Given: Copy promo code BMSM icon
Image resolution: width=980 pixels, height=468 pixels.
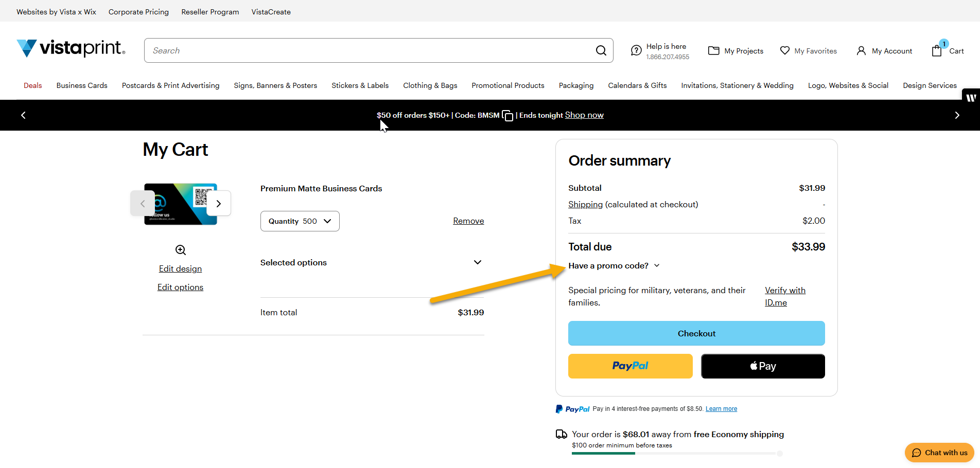Looking at the screenshot, I should coord(507,115).
